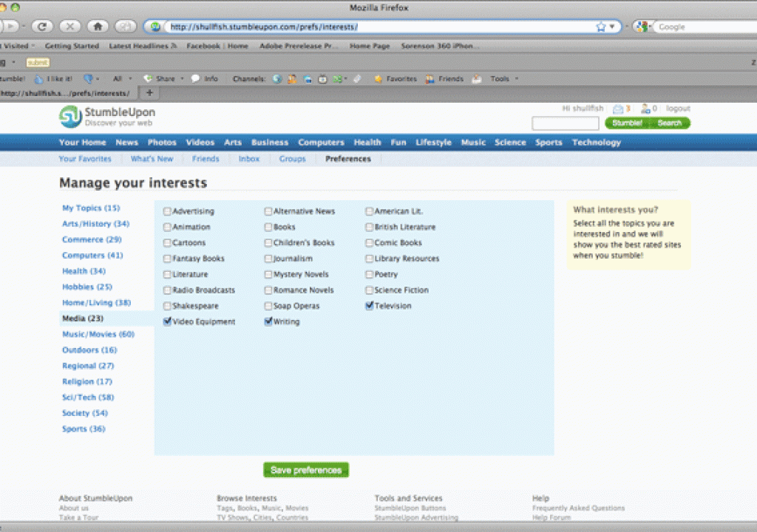
Task: Open the Technology site navigation tab
Action: pyautogui.click(x=597, y=143)
